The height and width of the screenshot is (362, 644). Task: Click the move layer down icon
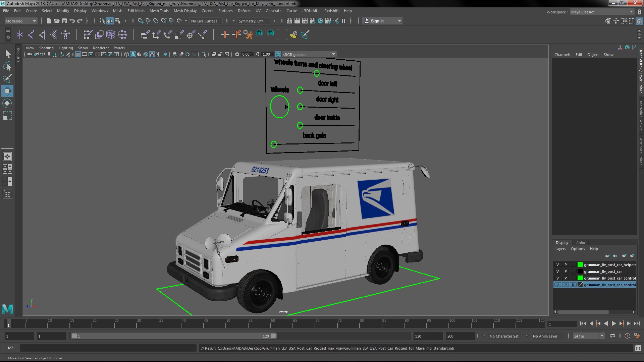coord(615,256)
